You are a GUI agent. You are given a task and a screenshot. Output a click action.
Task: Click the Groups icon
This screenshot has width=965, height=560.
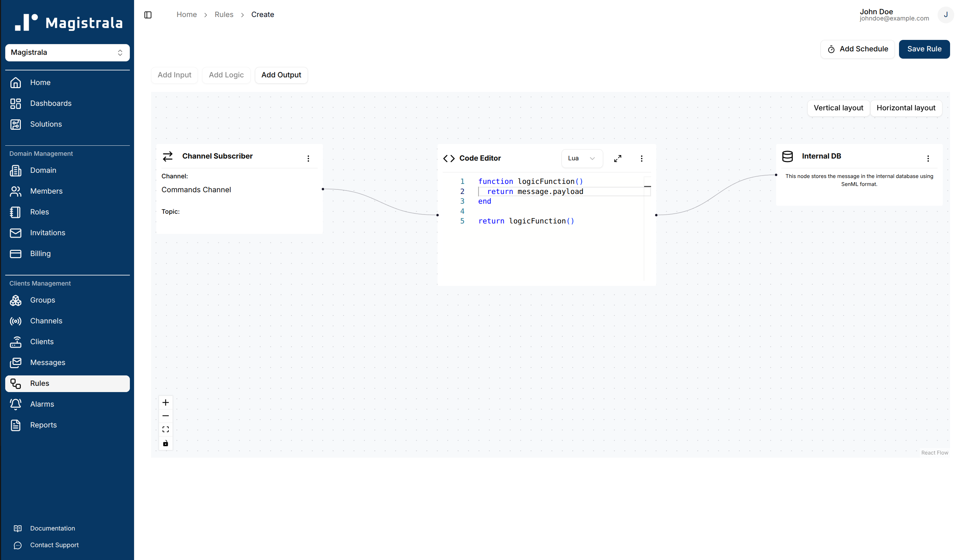click(x=16, y=300)
